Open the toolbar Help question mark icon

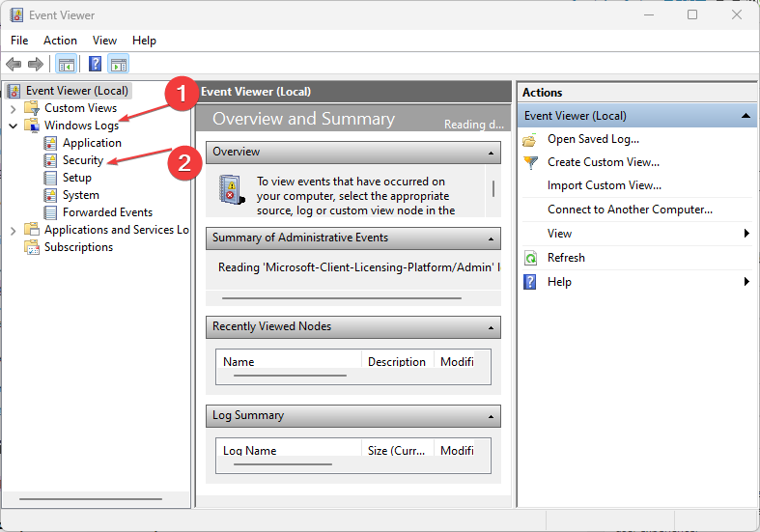(95, 64)
